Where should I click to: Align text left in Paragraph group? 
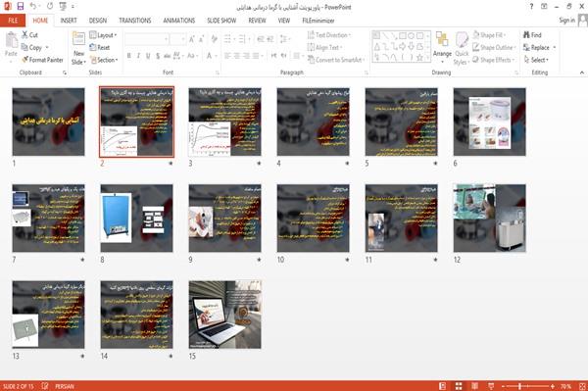tap(227, 56)
